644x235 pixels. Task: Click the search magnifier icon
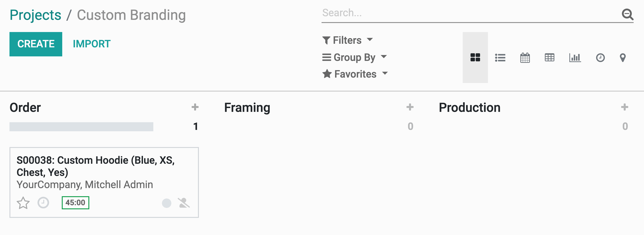[627, 14]
